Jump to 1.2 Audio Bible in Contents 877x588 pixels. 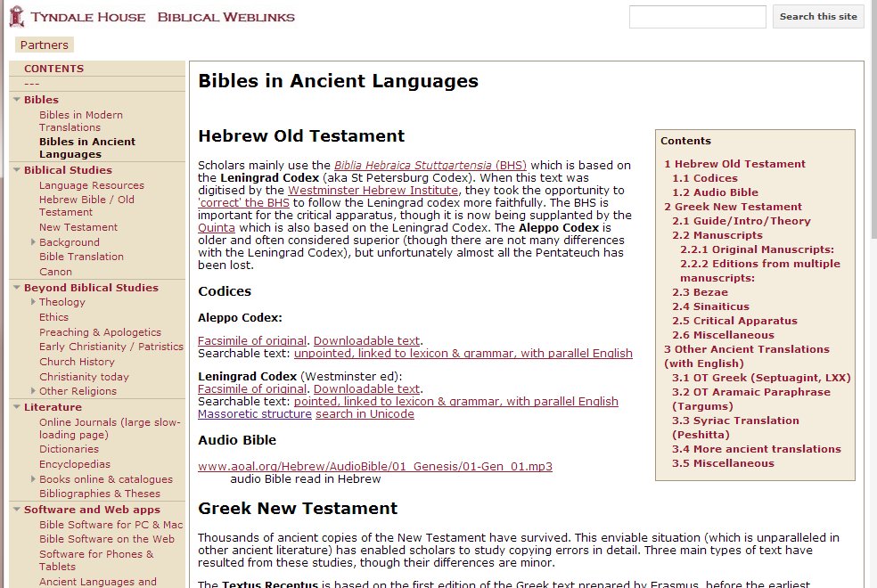point(715,192)
